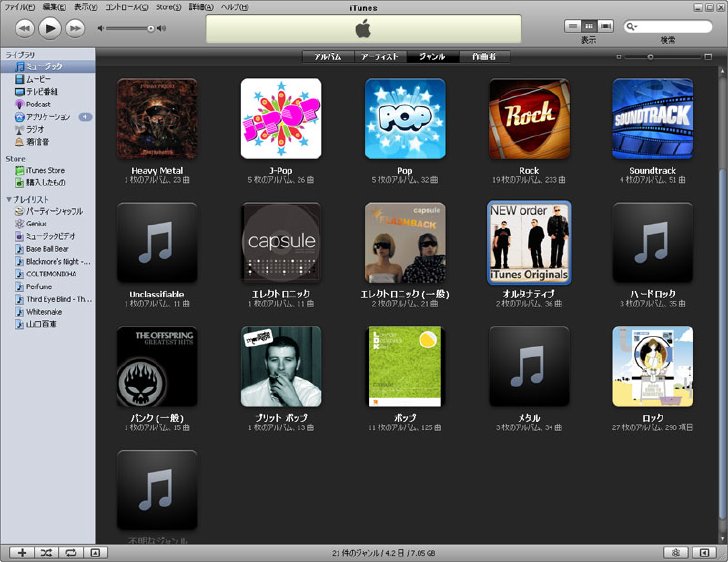Select the アルバム tab
The height and width of the screenshot is (562, 728).
(x=328, y=57)
